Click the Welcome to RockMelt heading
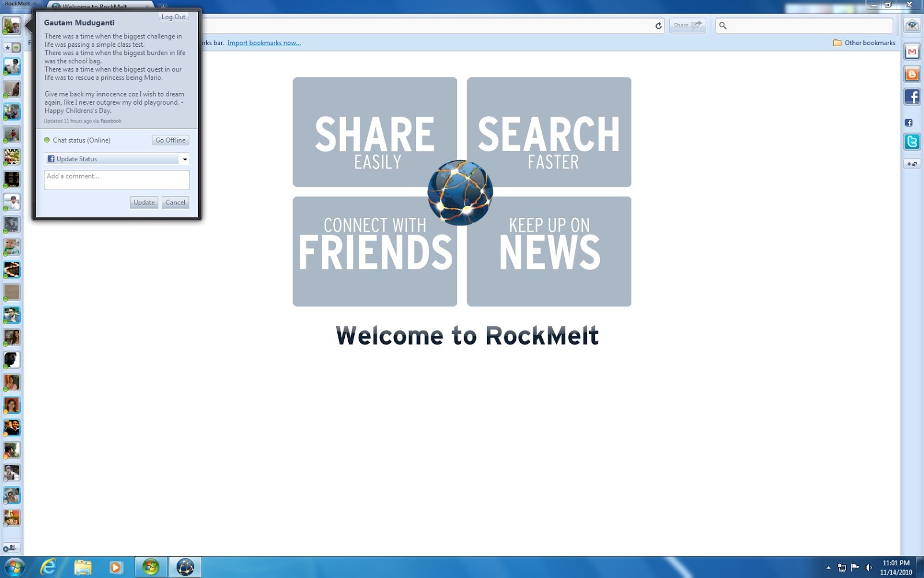The image size is (924, 578). 467,336
